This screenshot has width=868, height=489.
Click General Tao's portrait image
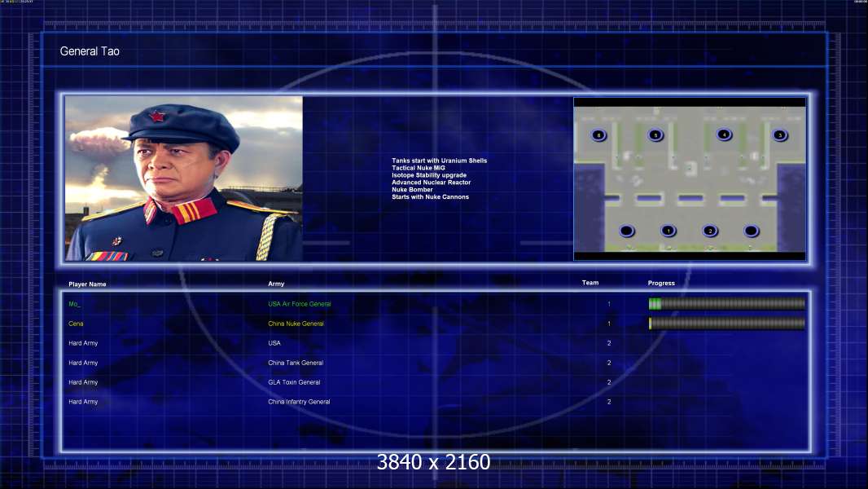coord(184,178)
